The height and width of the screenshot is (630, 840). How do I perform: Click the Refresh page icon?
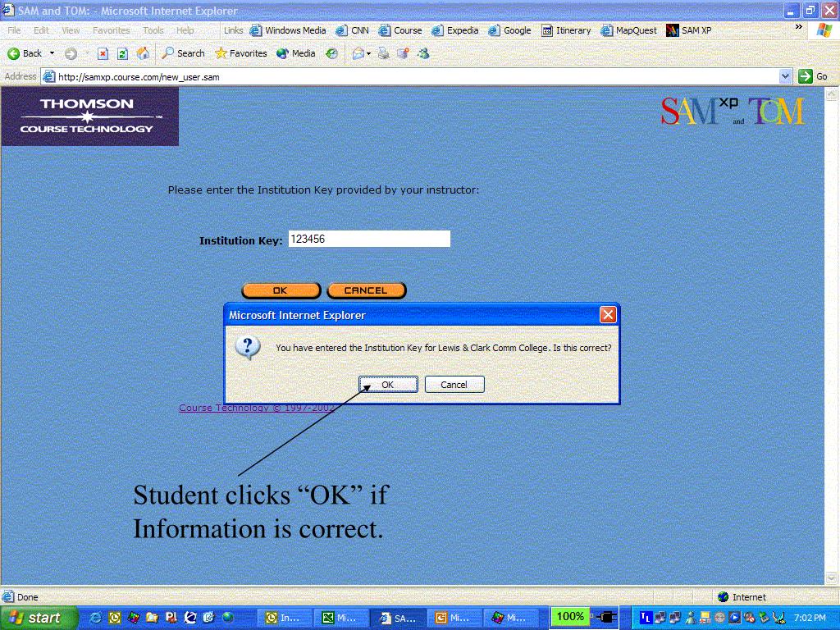coord(122,53)
